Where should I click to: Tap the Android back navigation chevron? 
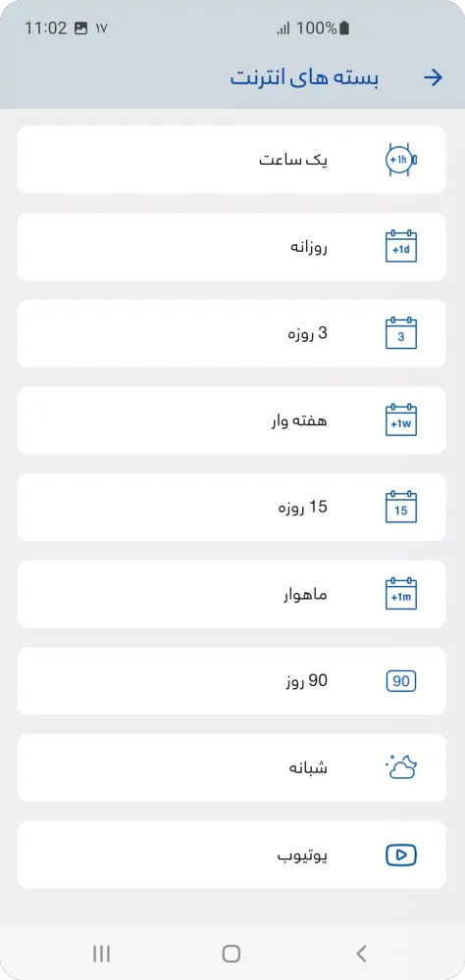(361, 954)
